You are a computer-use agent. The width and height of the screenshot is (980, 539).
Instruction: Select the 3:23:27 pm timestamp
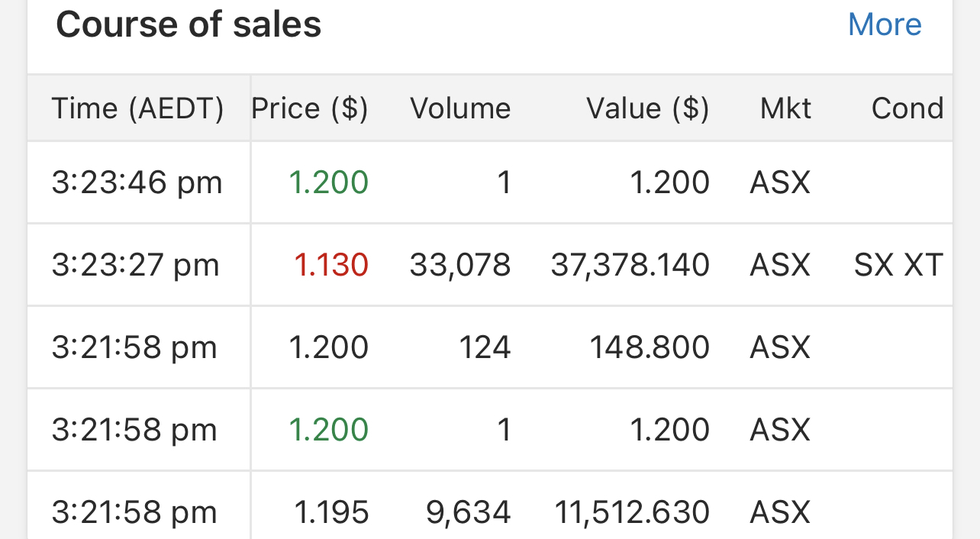136,265
